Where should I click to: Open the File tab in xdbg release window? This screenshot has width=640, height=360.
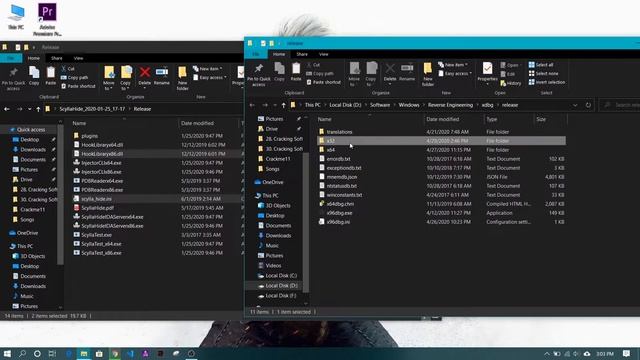pos(256,54)
